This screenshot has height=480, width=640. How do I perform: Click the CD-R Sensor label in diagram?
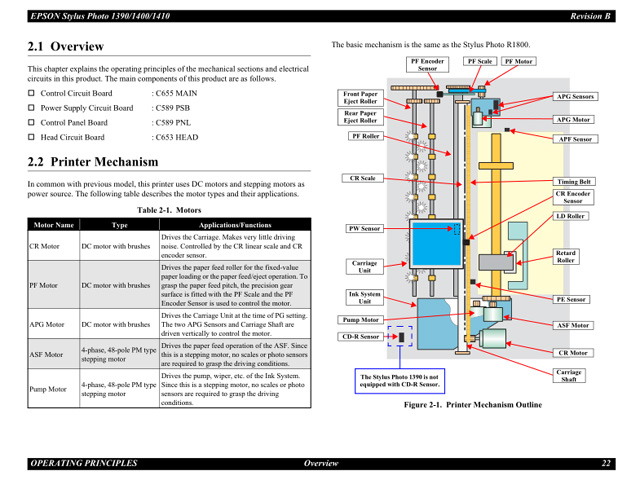(x=361, y=336)
